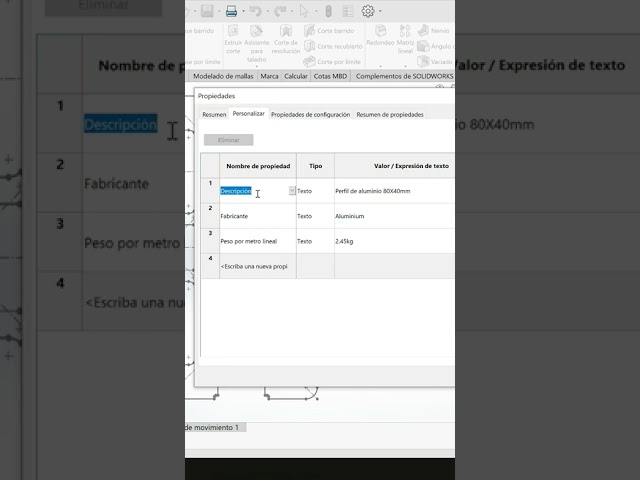Viewport: 640px width, 480px height.
Task: Click the Rebuild traffic light icon
Action: click(328, 11)
